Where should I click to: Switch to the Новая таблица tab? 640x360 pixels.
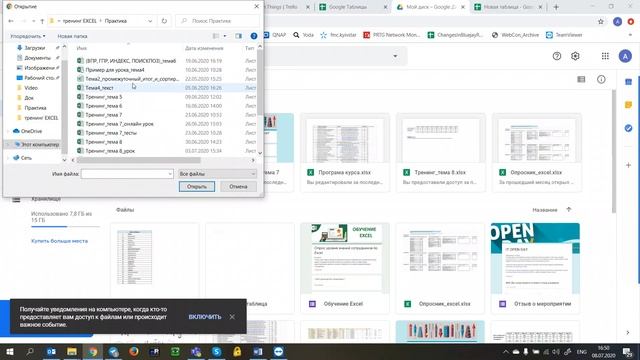(x=507, y=7)
